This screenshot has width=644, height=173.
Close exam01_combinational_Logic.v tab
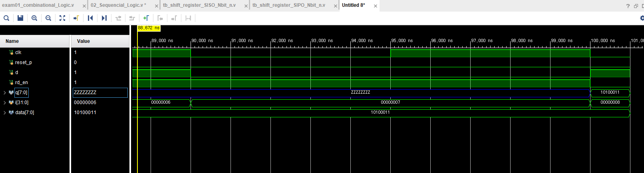point(84,6)
